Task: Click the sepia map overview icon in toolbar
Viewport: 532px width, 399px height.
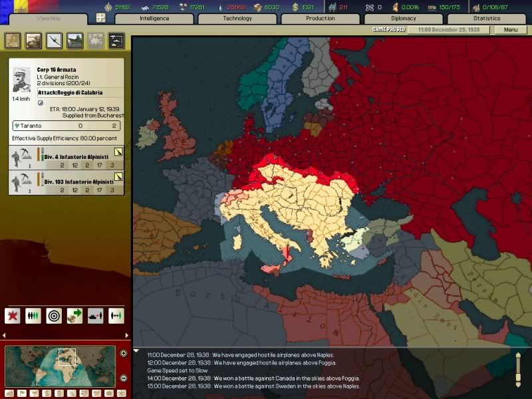Action: [x=13, y=41]
